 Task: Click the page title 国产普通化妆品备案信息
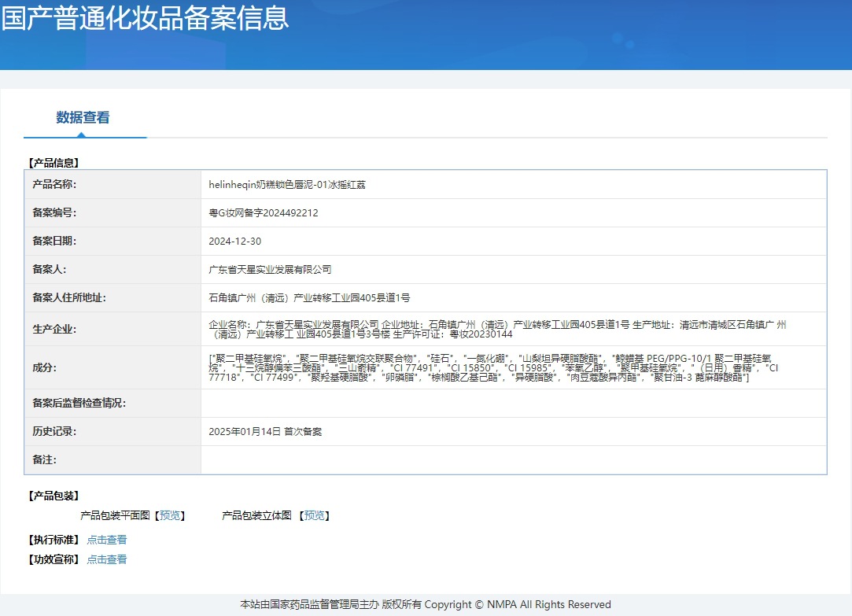145,17
